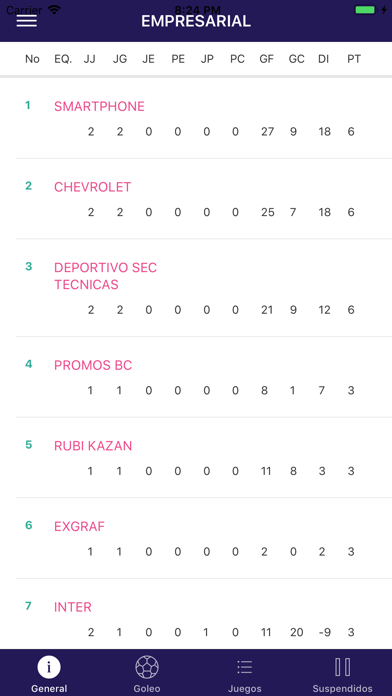Select DEPORTIVO SEC TECNICAS team
The height and width of the screenshot is (696, 392).
[106, 276]
